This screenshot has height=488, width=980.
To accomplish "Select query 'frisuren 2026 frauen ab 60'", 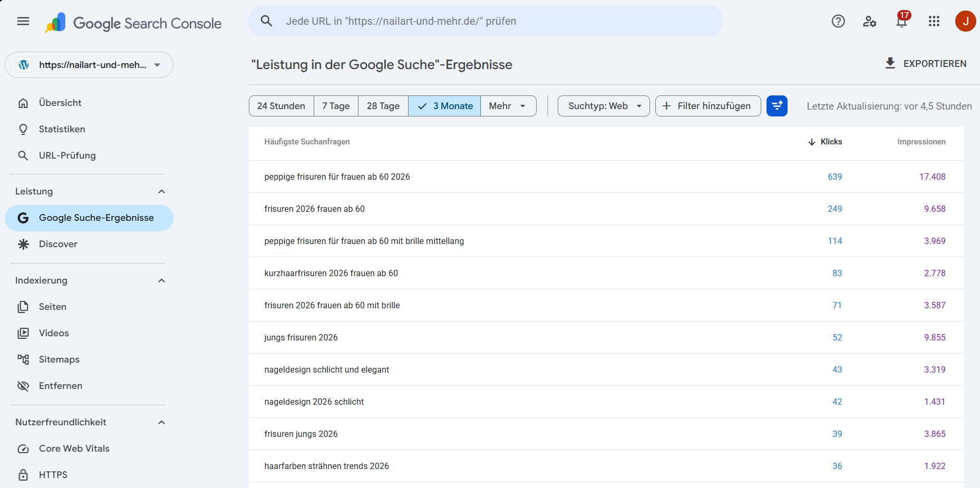I will (x=314, y=209).
